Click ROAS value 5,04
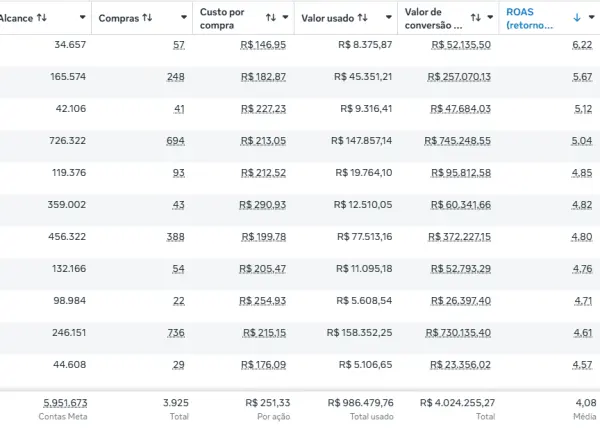This screenshot has height=434, width=600. click(x=582, y=141)
